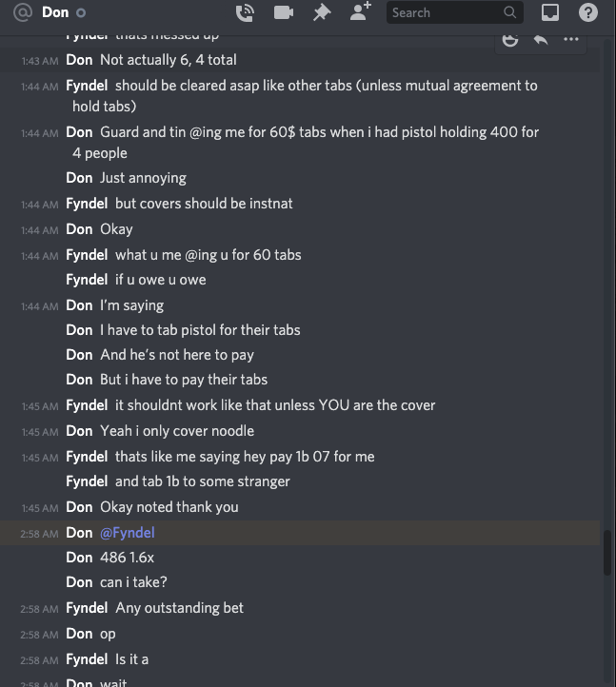Open pinned messages
Viewport: 616px width, 687px height.
click(x=322, y=12)
